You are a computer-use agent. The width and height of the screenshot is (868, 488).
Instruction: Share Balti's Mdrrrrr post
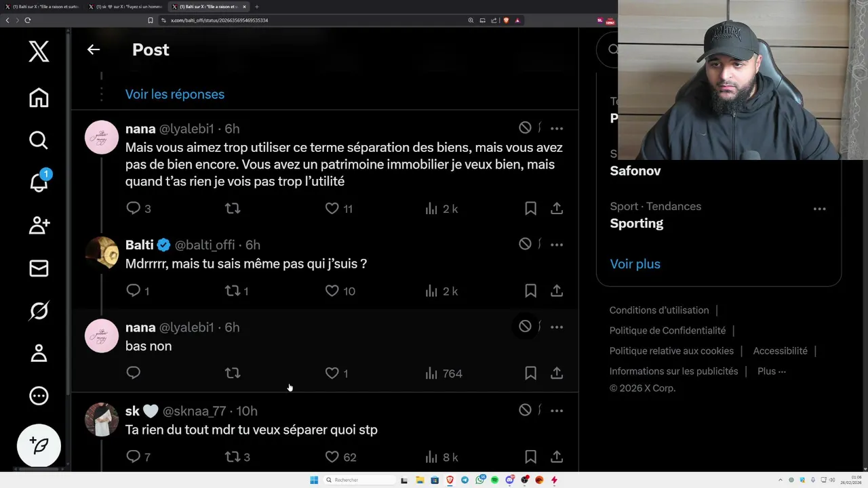coord(557,291)
